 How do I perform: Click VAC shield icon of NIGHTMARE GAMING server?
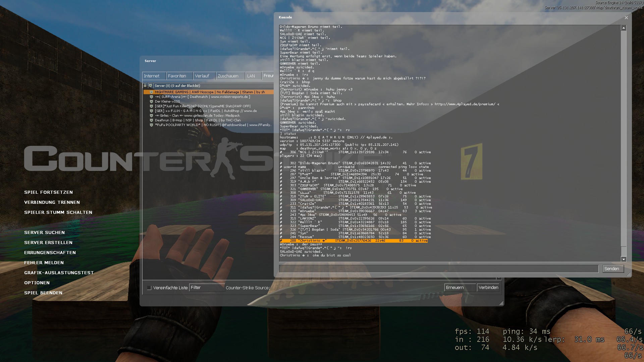click(x=151, y=92)
